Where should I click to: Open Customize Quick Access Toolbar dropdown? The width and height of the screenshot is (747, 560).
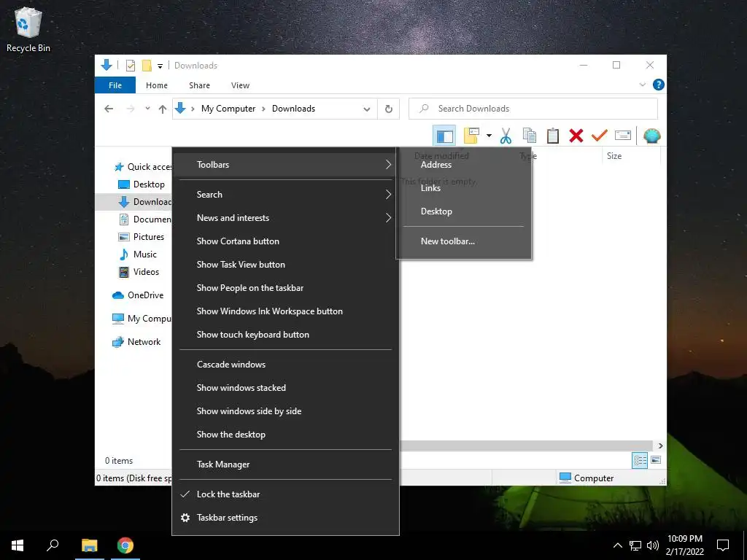pos(160,66)
